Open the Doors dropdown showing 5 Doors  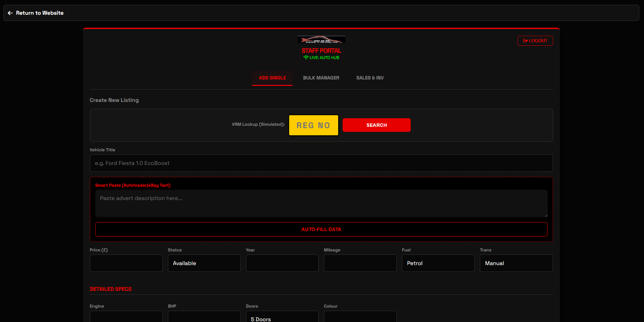pos(282,318)
